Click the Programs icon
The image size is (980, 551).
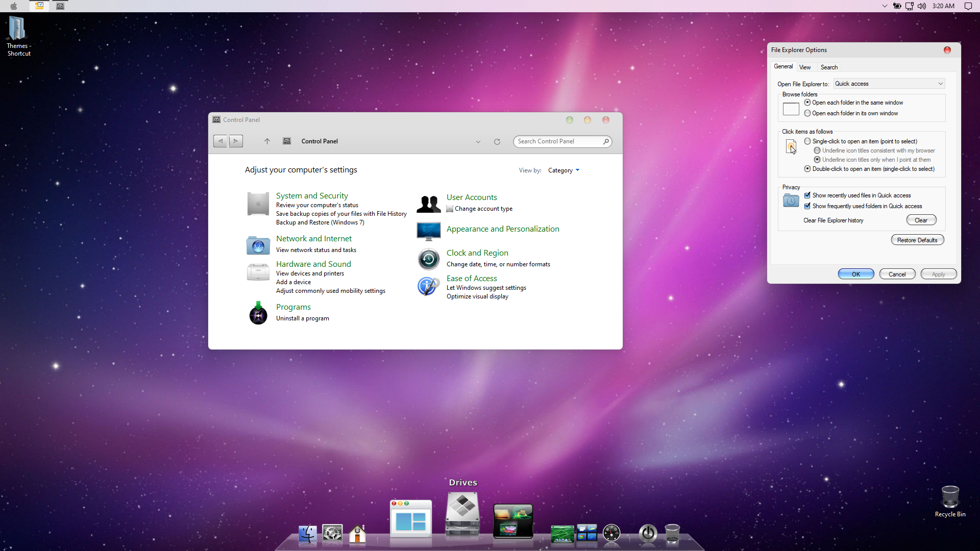(258, 313)
